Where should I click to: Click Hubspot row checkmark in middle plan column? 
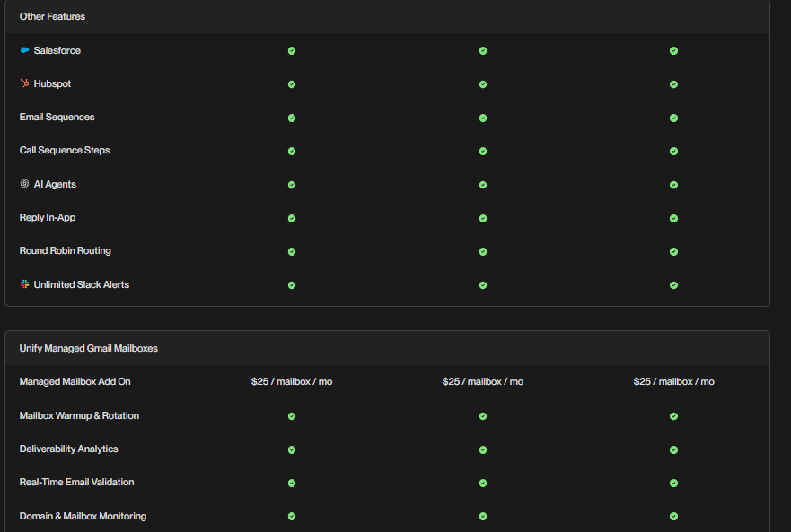coord(483,84)
